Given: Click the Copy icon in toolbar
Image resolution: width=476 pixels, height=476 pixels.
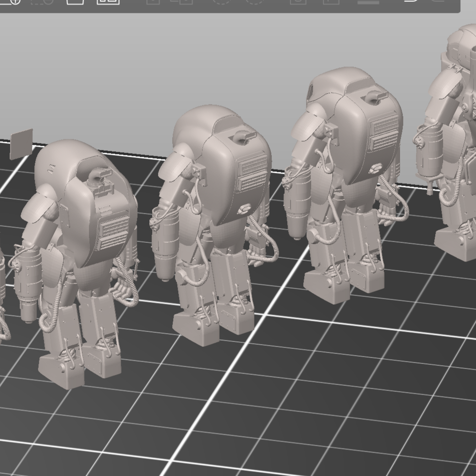Looking at the screenshot, I should (x=153, y=1).
